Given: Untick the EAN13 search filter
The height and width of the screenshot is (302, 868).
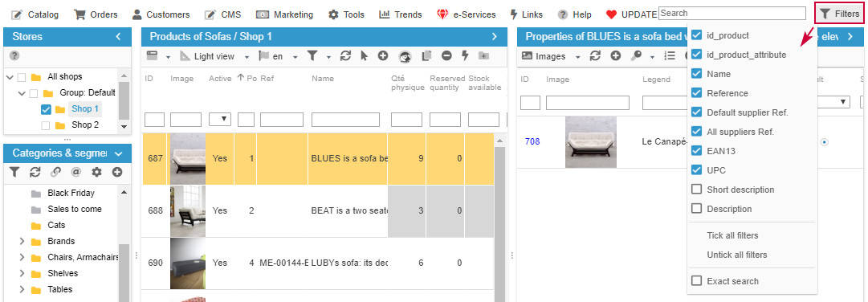Looking at the screenshot, I should (696, 151).
